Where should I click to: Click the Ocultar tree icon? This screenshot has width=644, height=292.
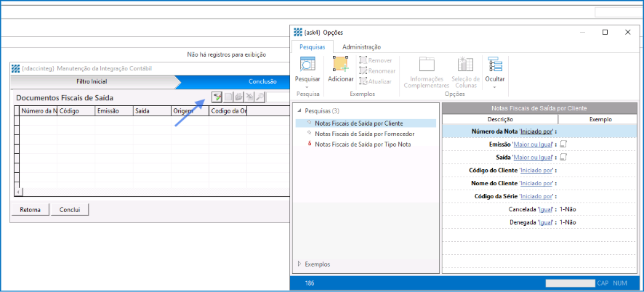click(495, 65)
